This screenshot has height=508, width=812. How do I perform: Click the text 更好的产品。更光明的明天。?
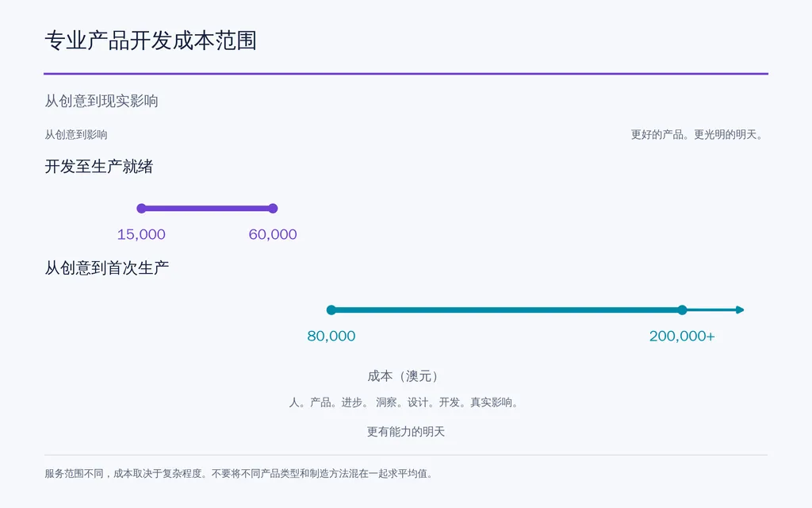(x=698, y=135)
